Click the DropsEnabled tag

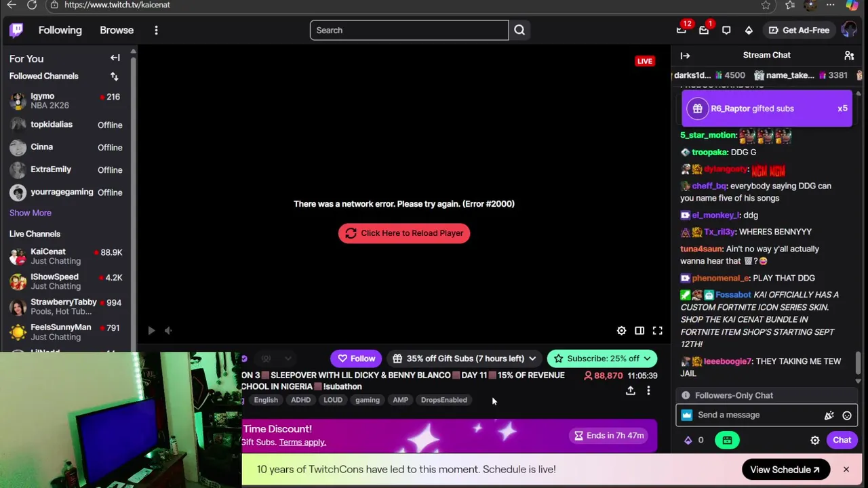(444, 400)
